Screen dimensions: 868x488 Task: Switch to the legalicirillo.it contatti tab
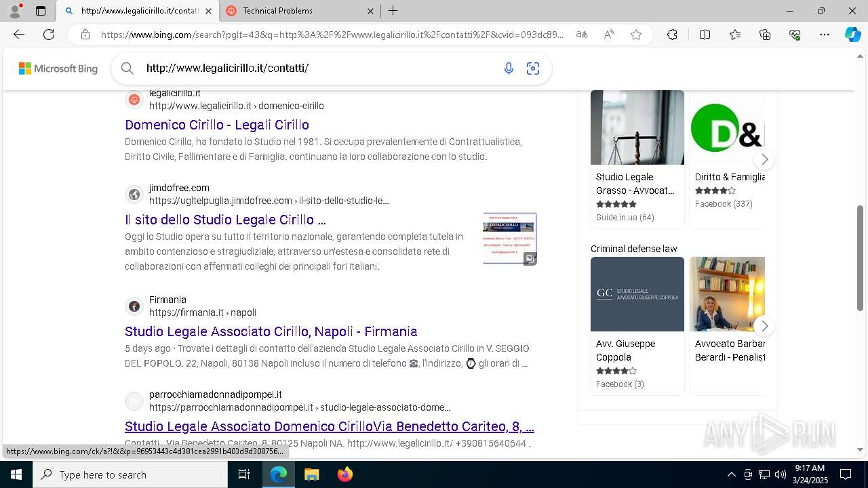coord(136,11)
